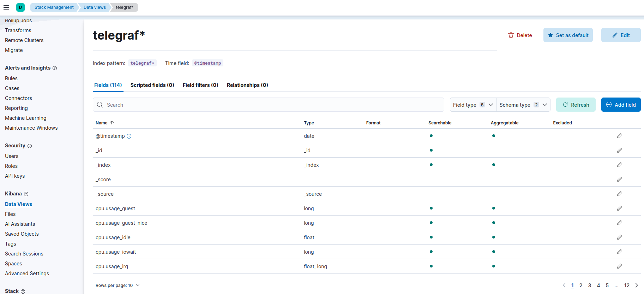Delete the telegraf* data view
Image resolution: width=644 pixels, height=294 pixels.
pos(520,35)
